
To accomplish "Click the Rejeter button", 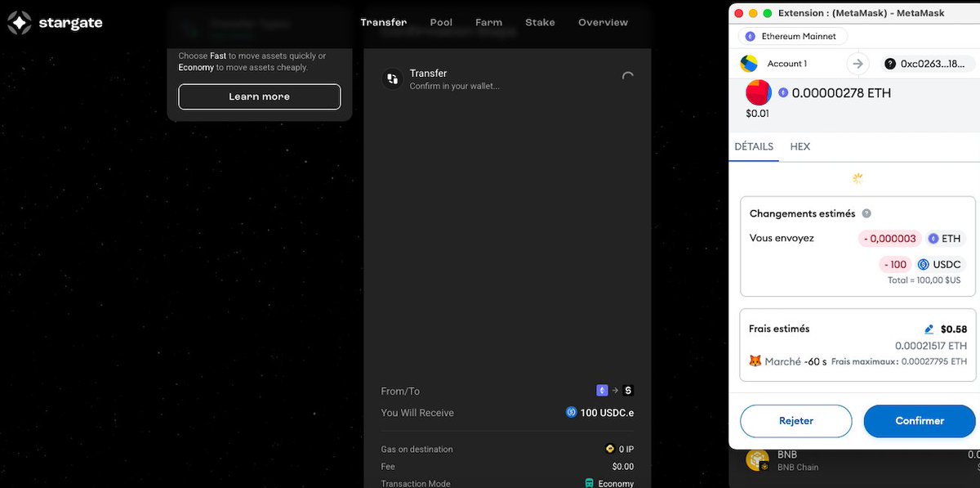I will 796,421.
